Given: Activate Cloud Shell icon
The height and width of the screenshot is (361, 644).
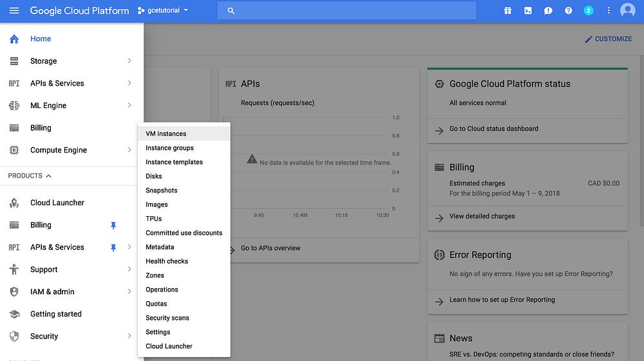Looking at the screenshot, I should click(528, 11).
